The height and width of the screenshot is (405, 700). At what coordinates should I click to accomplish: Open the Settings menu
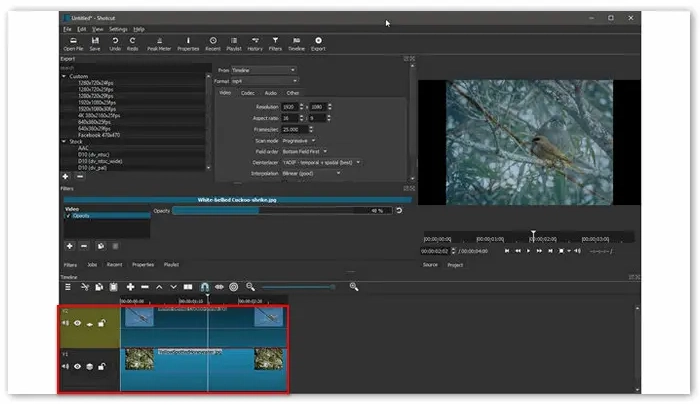(x=118, y=29)
